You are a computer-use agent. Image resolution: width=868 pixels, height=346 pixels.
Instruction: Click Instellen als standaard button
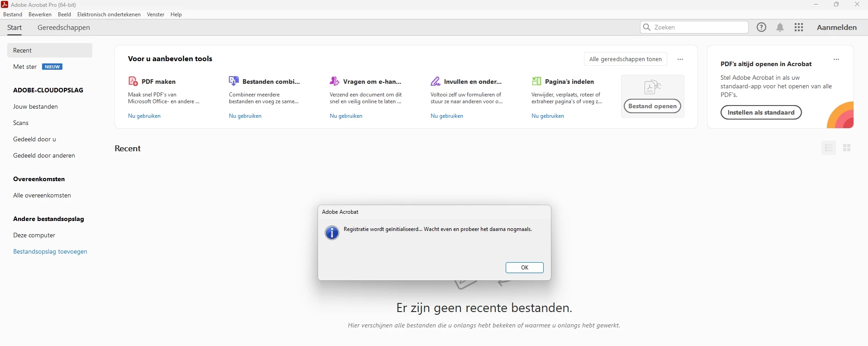click(761, 112)
